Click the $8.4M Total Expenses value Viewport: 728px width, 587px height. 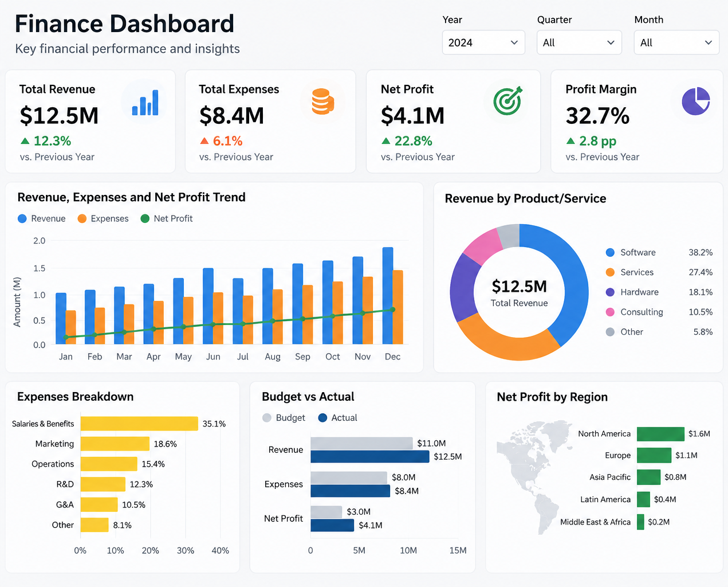click(x=231, y=116)
